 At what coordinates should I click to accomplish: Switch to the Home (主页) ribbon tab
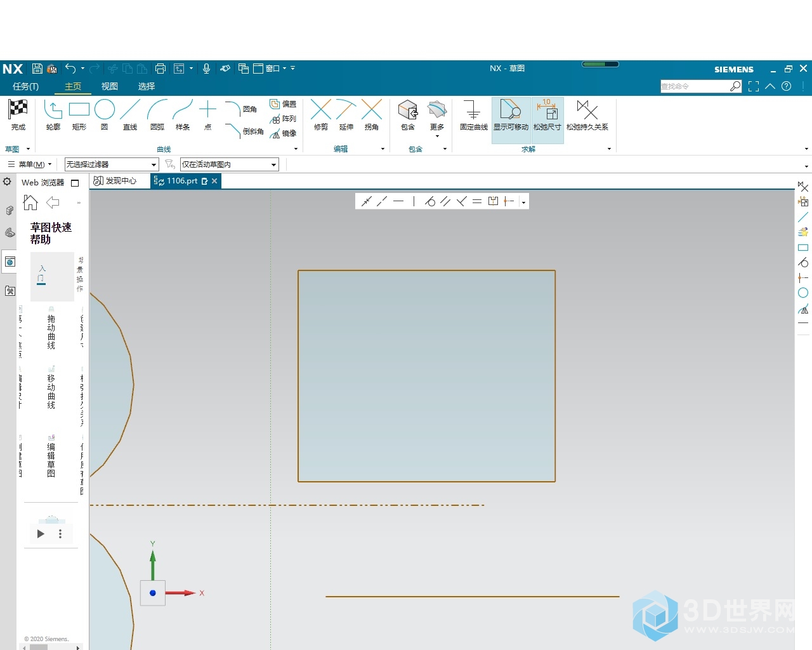73,86
